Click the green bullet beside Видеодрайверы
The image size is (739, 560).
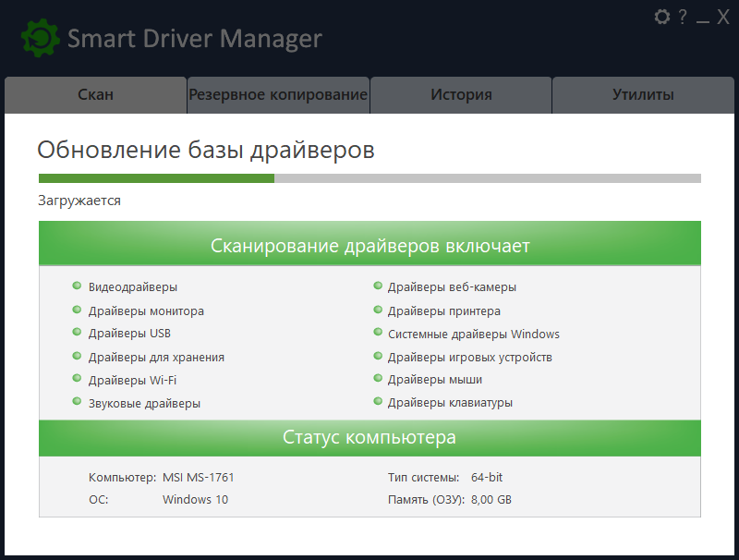tap(77, 286)
